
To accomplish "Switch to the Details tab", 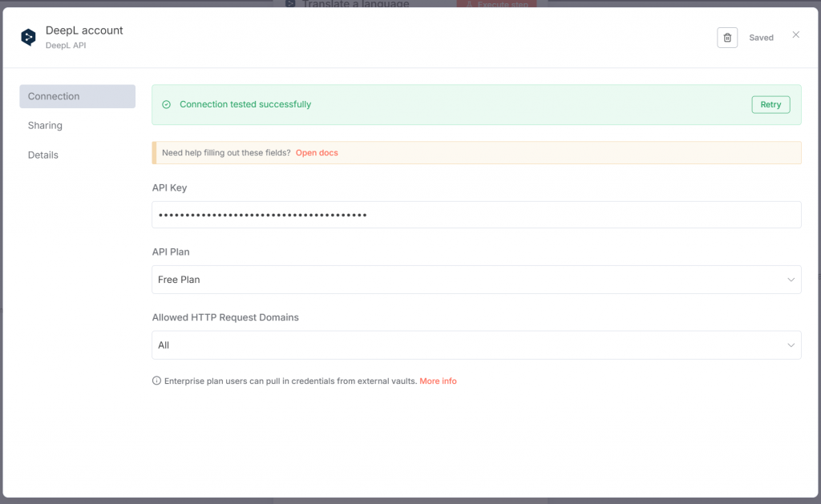I will 43,155.
